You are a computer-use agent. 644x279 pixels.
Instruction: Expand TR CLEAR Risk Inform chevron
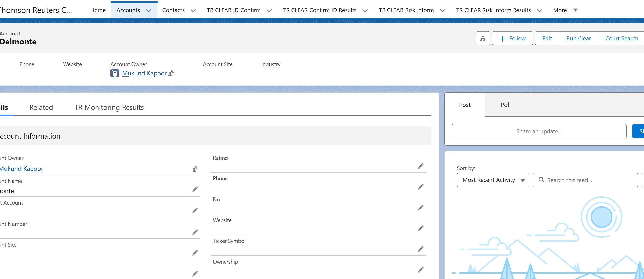click(442, 10)
